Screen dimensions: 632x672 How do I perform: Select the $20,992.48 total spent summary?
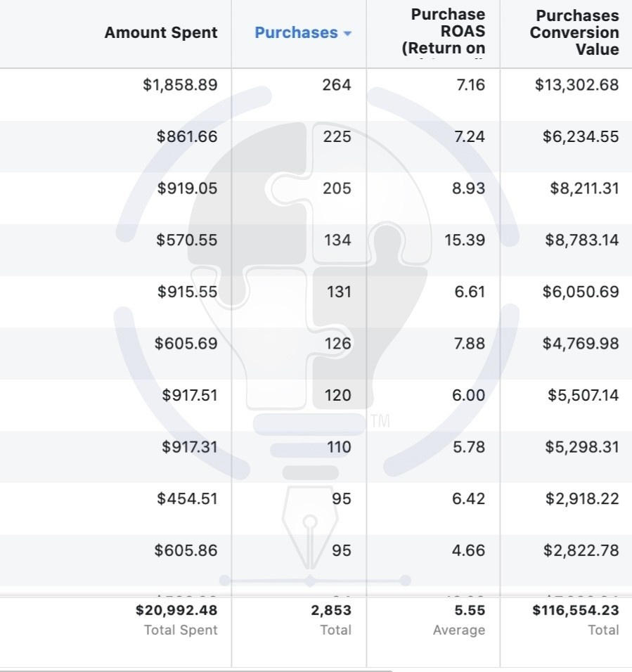tap(176, 610)
